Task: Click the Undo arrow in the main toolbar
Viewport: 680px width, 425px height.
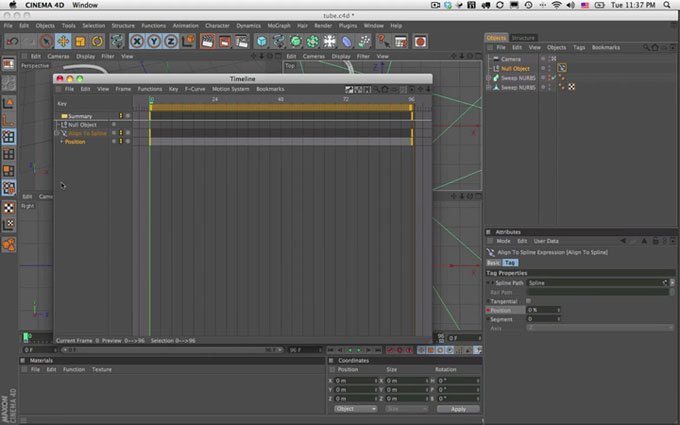Action: click(13, 42)
